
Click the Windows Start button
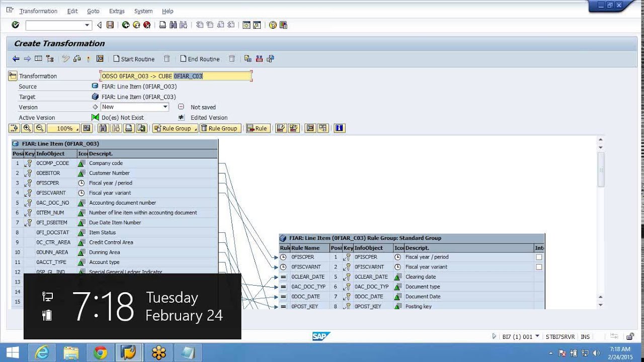click(13, 353)
